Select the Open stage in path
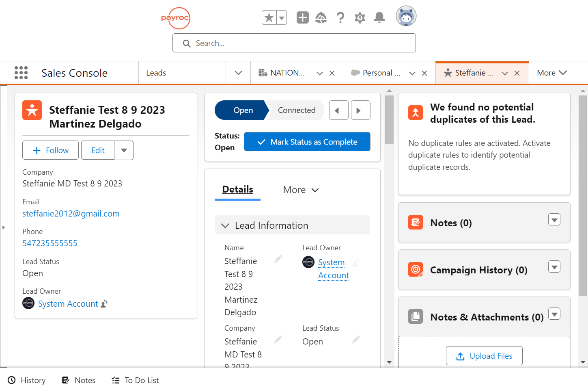The image size is (588, 392). click(242, 110)
